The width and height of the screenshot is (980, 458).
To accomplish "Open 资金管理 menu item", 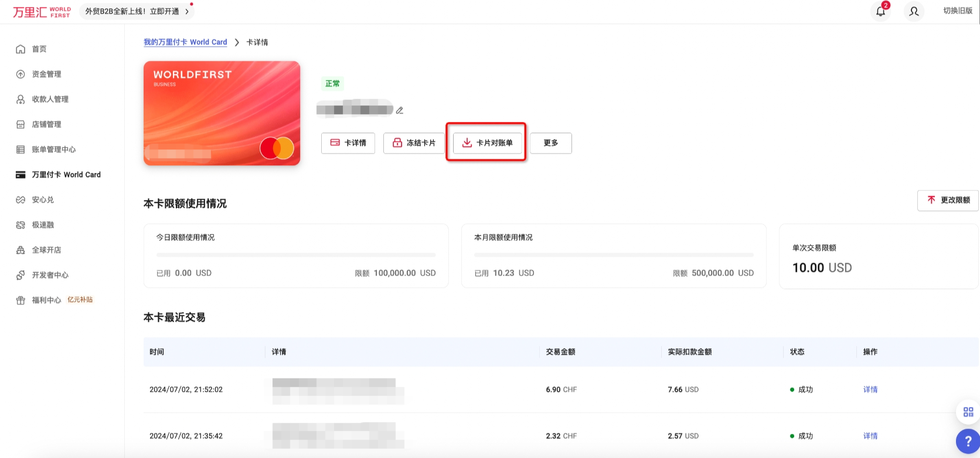I will [x=46, y=74].
